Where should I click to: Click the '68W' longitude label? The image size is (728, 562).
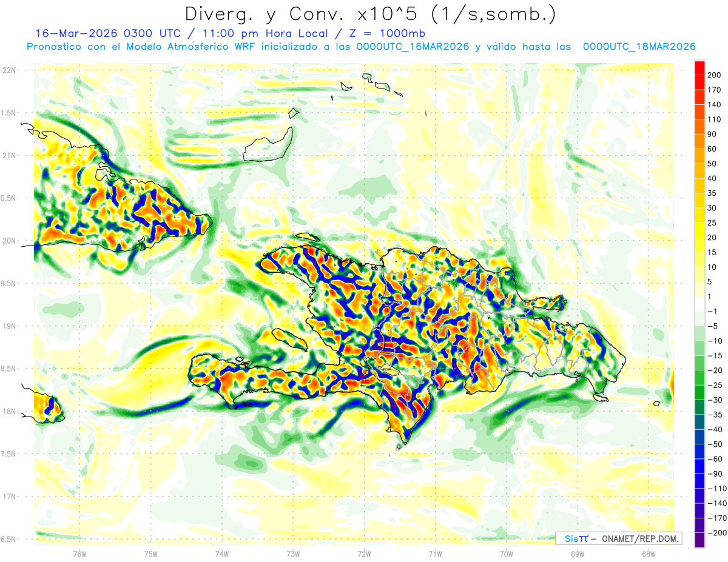pos(649,554)
